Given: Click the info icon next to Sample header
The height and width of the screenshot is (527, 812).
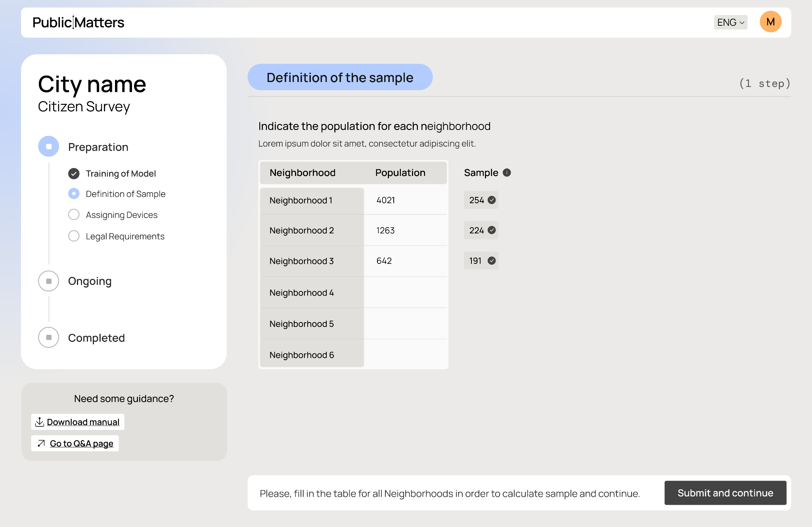Looking at the screenshot, I should [x=507, y=172].
